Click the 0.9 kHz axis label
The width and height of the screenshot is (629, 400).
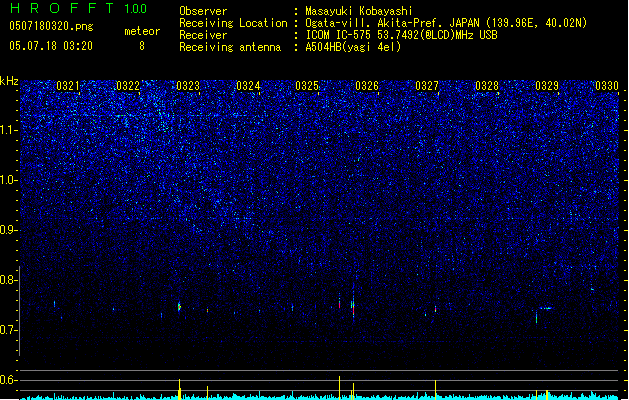[x=8, y=230]
